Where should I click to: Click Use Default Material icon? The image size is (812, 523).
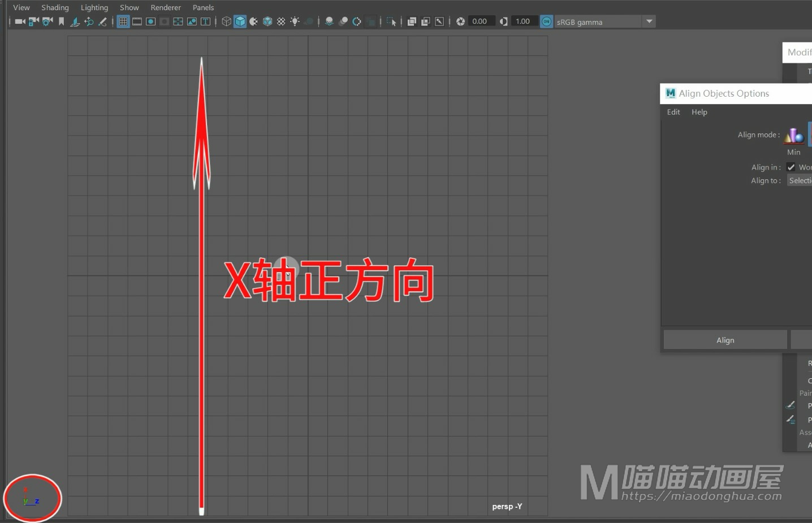coord(254,21)
